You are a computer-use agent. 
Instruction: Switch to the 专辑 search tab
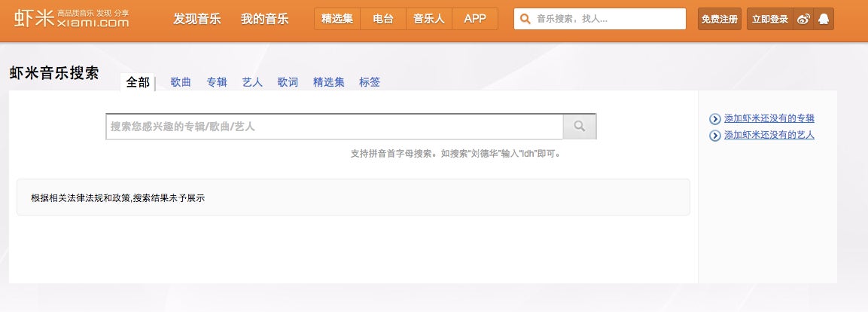click(x=217, y=82)
